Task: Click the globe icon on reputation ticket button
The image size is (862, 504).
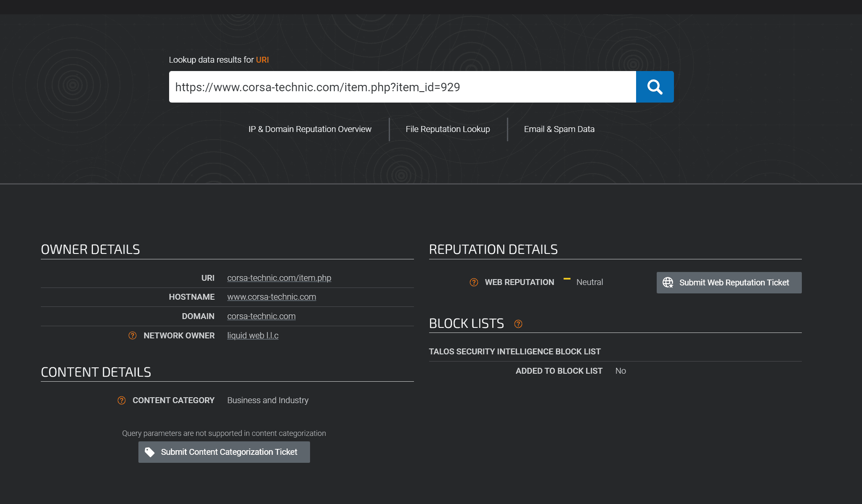Action: point(668,282)
